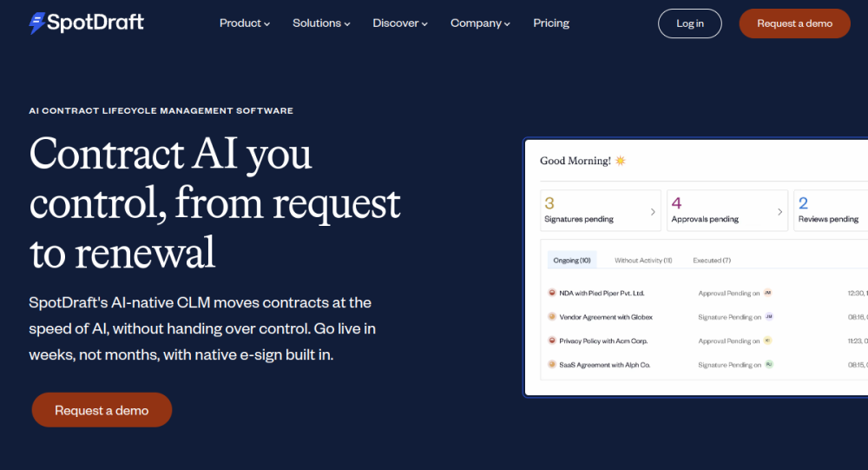Click the sun icon beside Good Morning

(621, 161)
